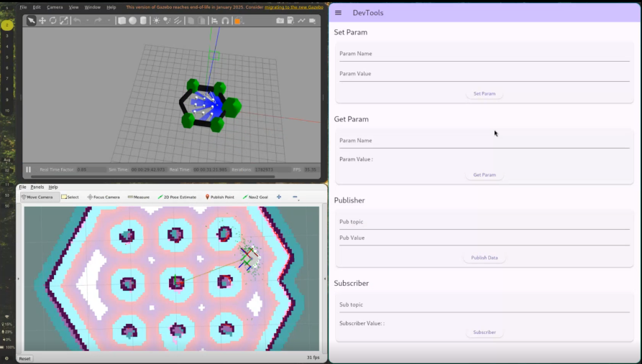The image size is (642, 364).
Task: Insert a cylinder shape in Gazebo
Action: 143,21
